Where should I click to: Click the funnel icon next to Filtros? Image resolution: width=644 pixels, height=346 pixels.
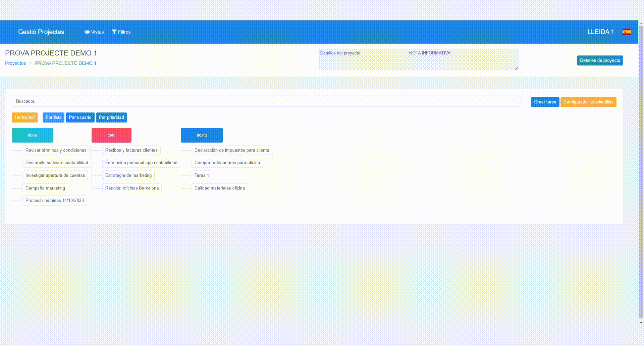point(114,32)
